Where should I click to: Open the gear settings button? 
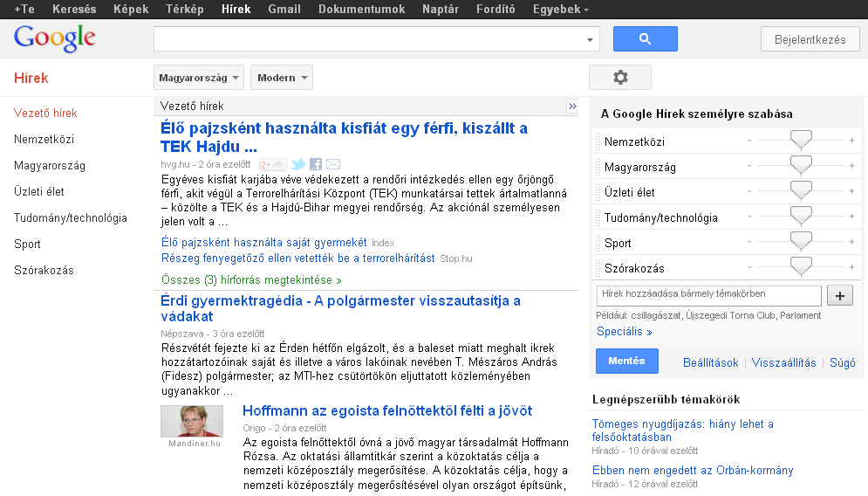pyautogui.click(x=620, y=77)
